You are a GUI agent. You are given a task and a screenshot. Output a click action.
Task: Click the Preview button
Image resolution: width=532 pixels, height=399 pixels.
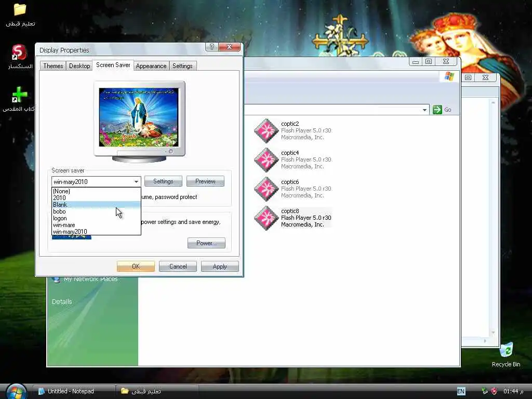pyautogui.click(x=205, y=181)
